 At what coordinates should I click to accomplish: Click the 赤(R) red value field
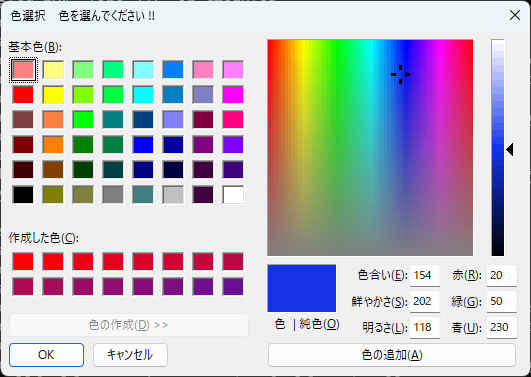point(502,275)
